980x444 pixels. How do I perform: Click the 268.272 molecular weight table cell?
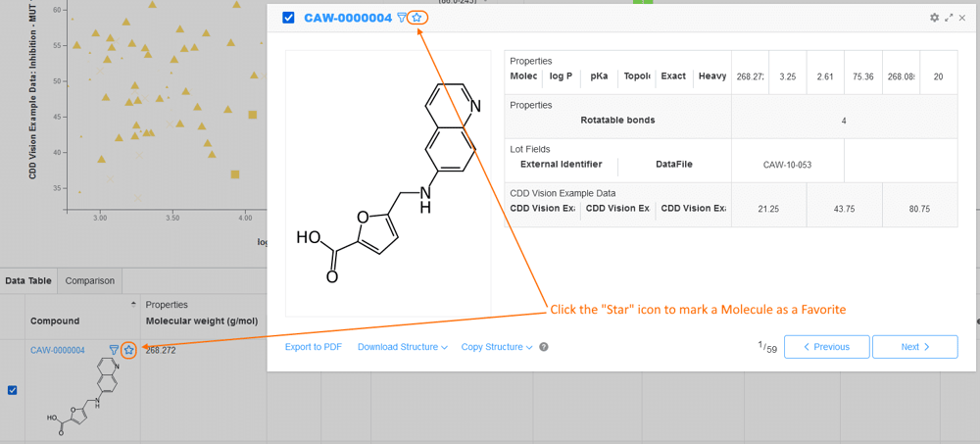coord(161,350)
